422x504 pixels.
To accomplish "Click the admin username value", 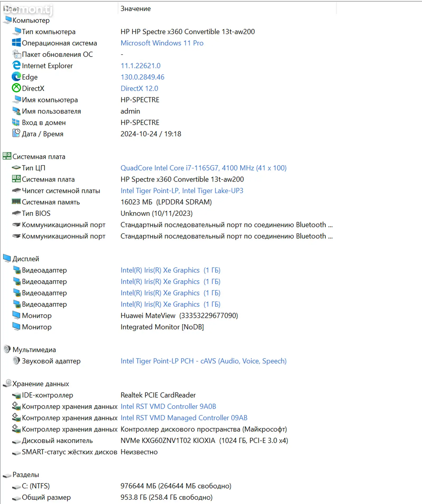I will [x=130, y=111].
